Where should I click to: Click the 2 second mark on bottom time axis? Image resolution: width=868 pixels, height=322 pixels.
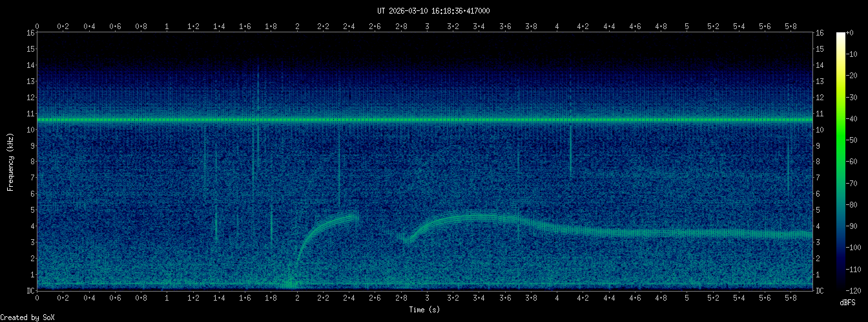coord(298,299)
